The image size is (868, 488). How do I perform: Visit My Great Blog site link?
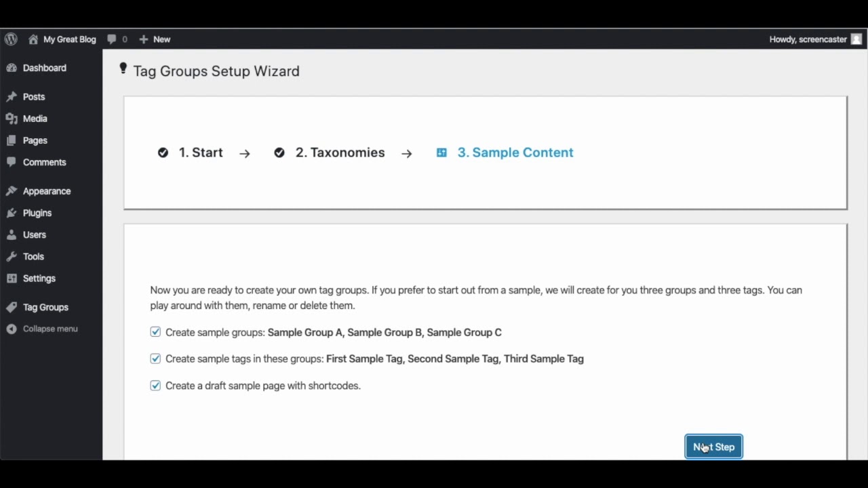(70, 39)
